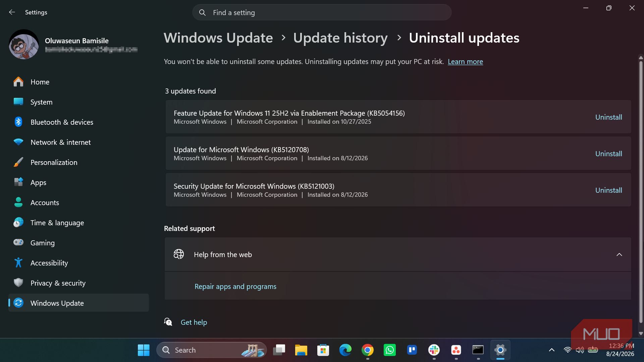Open File Explorer from taskbar
This screenshot has height=362, width=644.
point(301,350)
